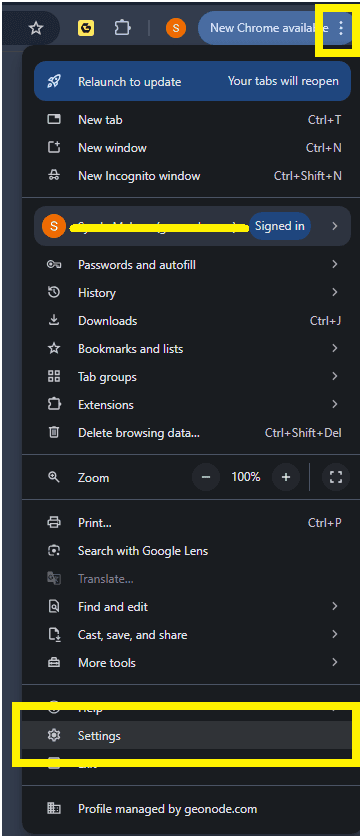
Task: Expand Find and edit chevron
Action: [334, 606]
